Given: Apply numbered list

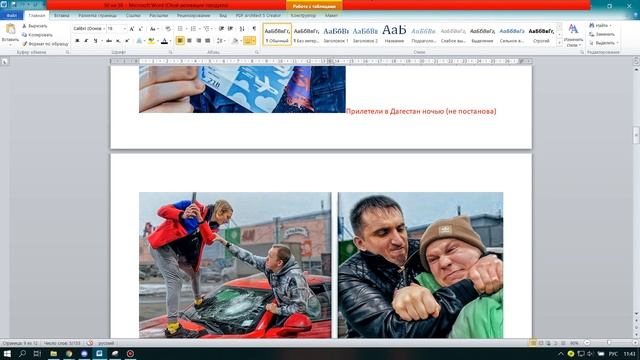Looking at the screenshot, I should click(194, 29).
